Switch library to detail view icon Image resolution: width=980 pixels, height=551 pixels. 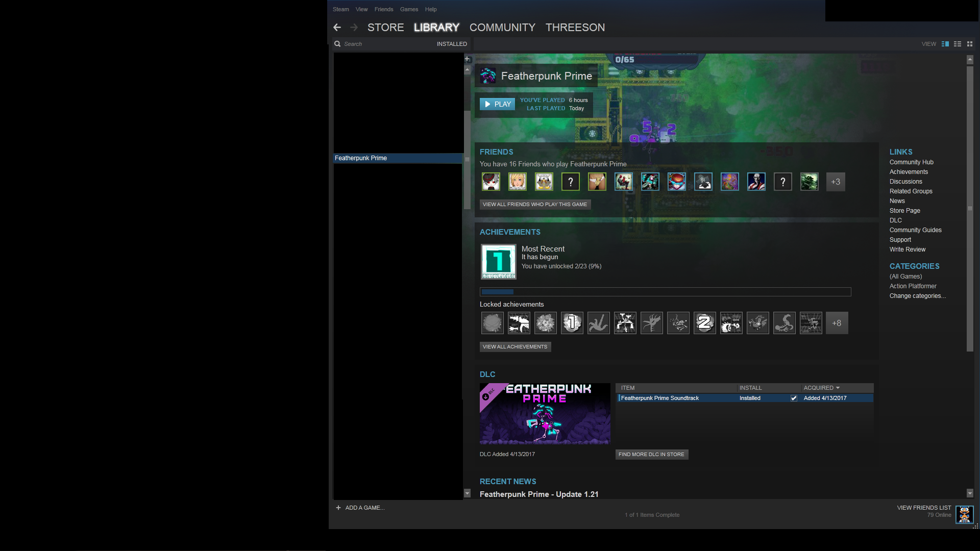point(945,44)
